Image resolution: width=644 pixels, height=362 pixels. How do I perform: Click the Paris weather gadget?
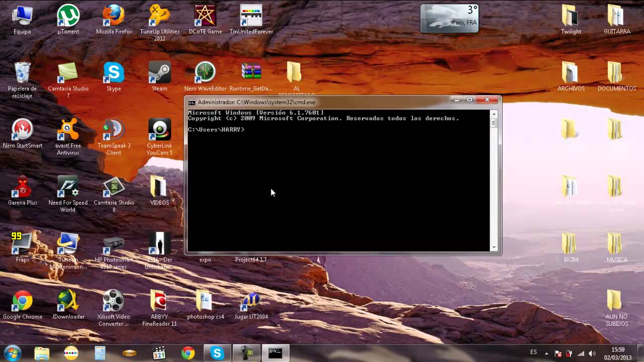point(449,18)
